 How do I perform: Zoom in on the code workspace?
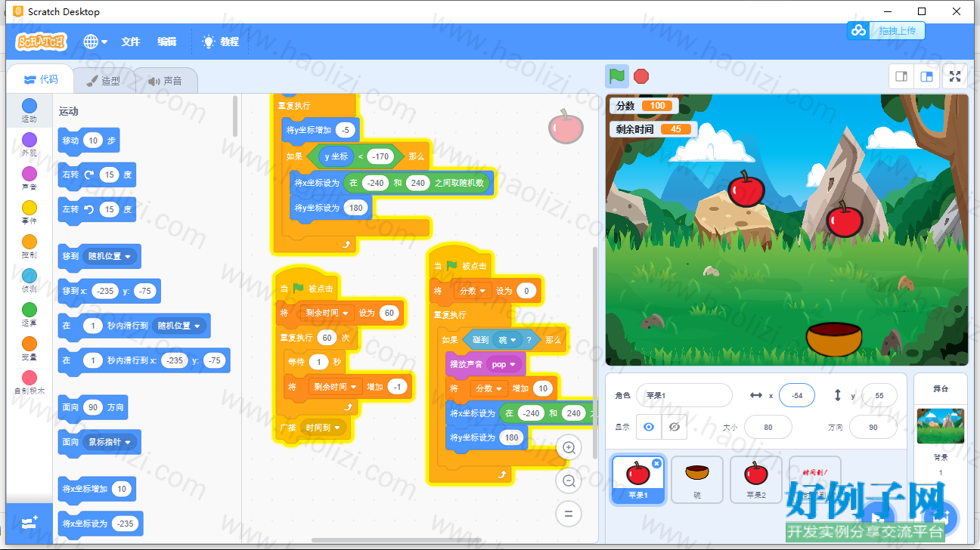[x=569, y=447]
